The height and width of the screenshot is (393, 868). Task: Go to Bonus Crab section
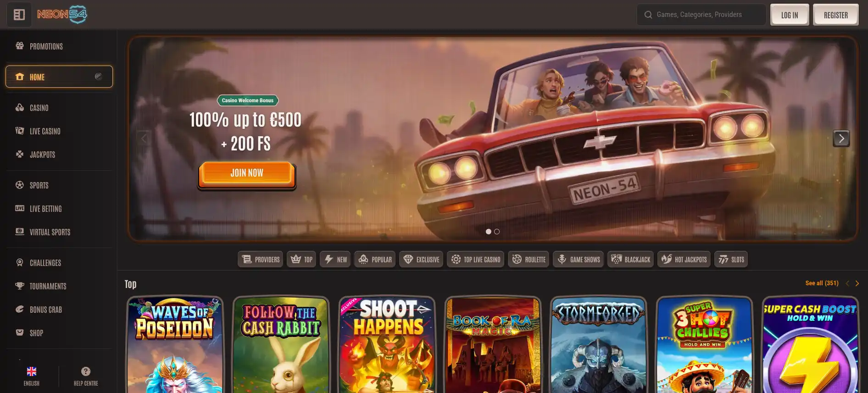(x=45, y=310)
